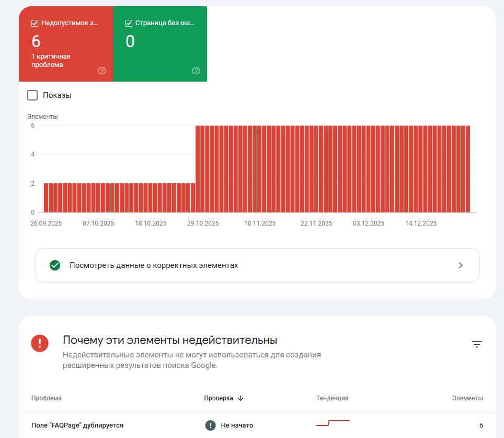Screen dimensions: 504x438
Task: Open the Поле "FAQPage" дублируется row
Action: tap(257, 425)
